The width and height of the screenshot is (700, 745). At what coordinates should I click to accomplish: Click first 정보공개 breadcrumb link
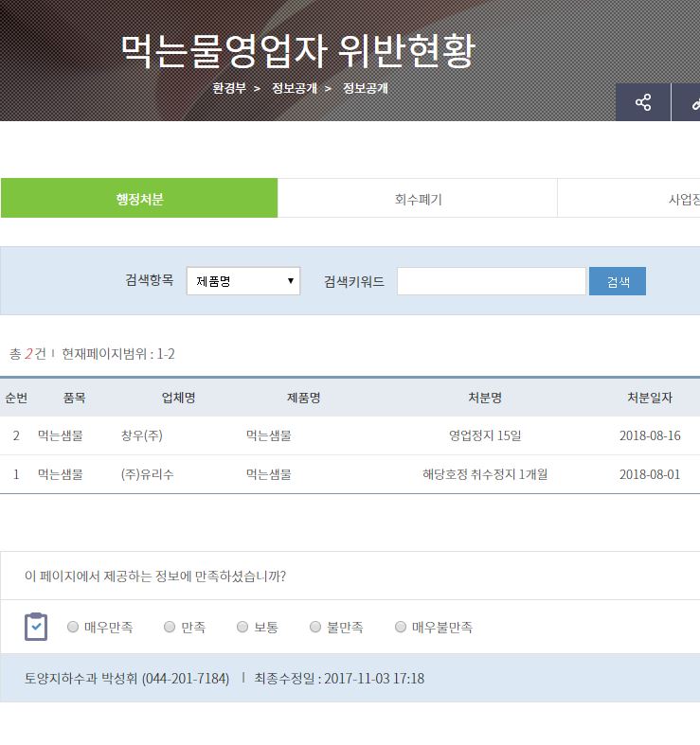click(295, 88)
